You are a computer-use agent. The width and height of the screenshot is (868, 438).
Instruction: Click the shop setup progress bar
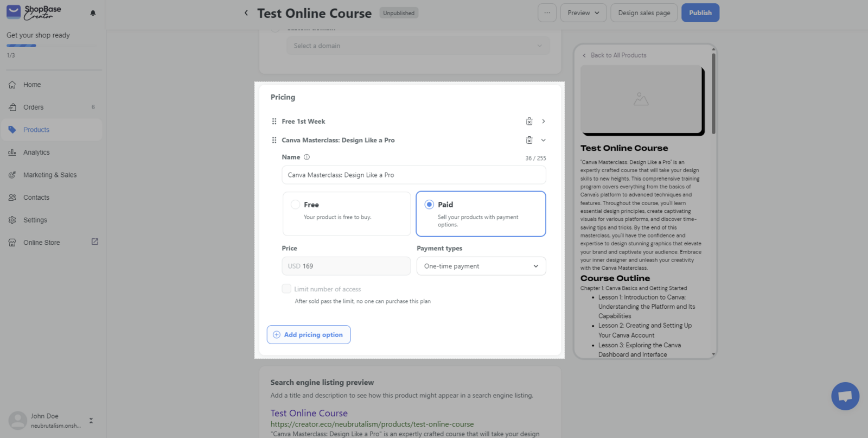pos(52,46)
